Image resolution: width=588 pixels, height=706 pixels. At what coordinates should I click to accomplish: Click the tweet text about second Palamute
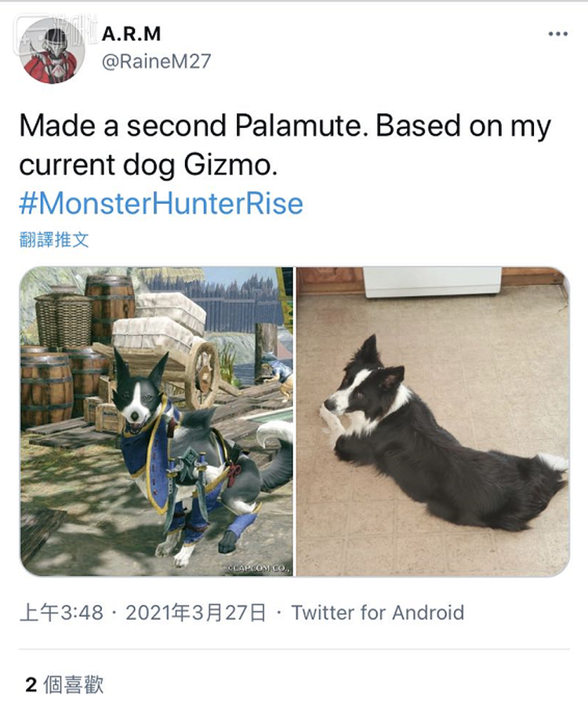pos(285,145)
